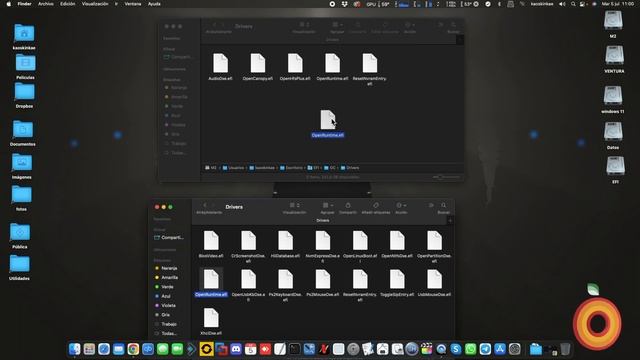
Task: Choose Violeta tag in lower window sidebar
Action: point(165,305)
